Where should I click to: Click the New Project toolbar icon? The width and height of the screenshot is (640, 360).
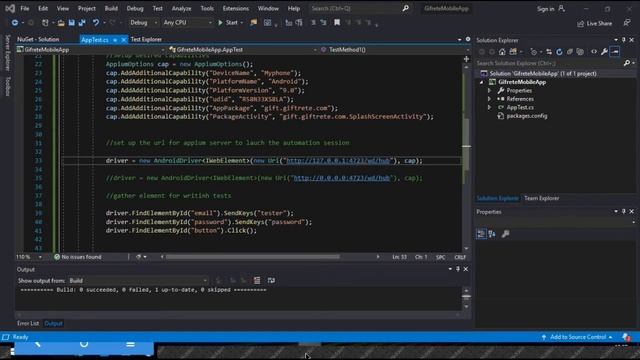pos(45,23)
